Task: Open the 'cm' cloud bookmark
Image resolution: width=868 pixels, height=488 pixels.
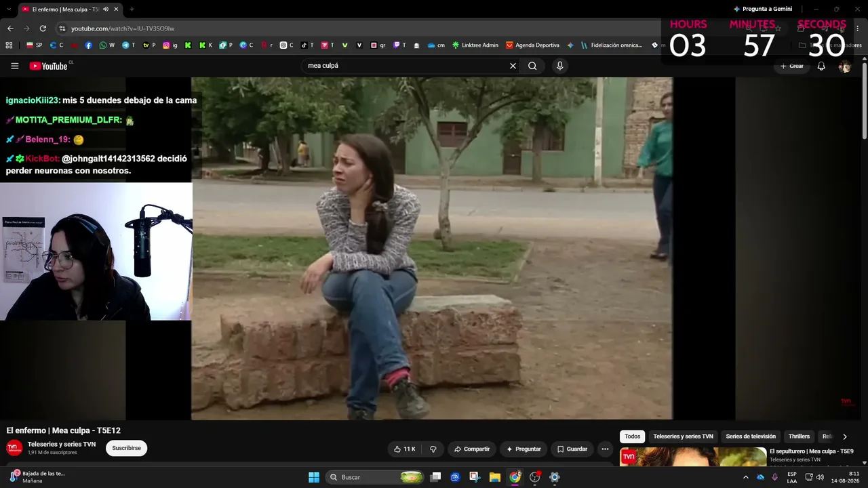Action: (x=436, y=45)
